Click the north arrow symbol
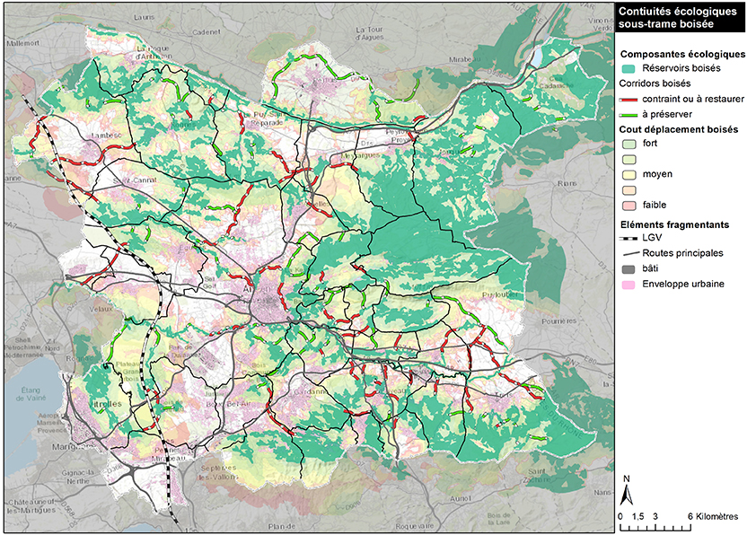 pyautogui.click(x=629, y=494)
